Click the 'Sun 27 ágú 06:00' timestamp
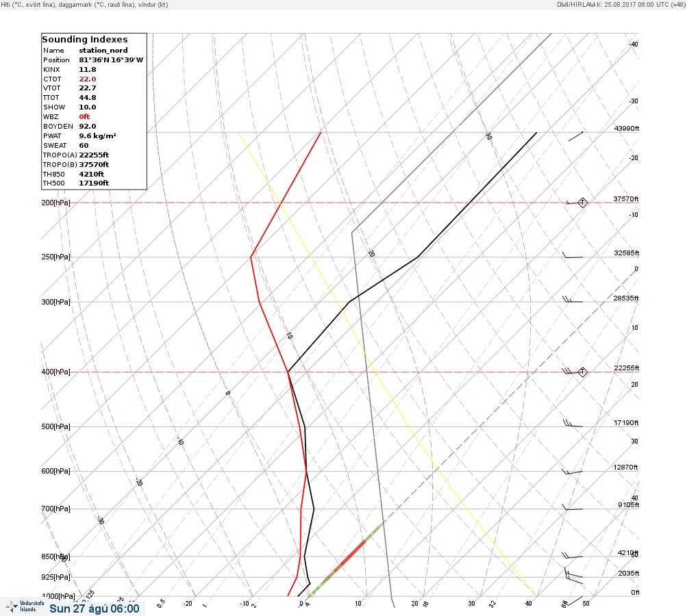This screenshot has width=687, height=616. [95, 608]
